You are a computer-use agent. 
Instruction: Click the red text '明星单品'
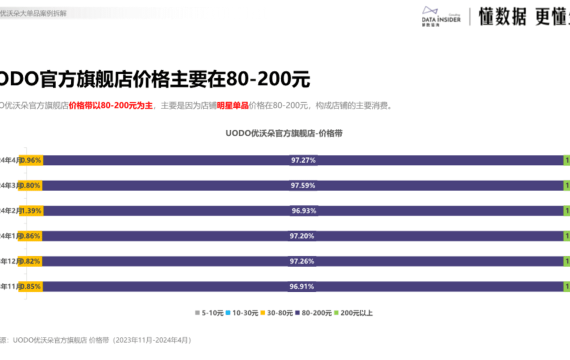point(233,105)
